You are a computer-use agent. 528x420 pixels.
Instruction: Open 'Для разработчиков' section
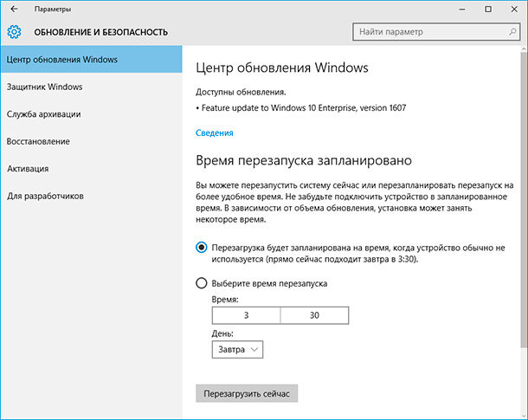click(x=91, y=196)
